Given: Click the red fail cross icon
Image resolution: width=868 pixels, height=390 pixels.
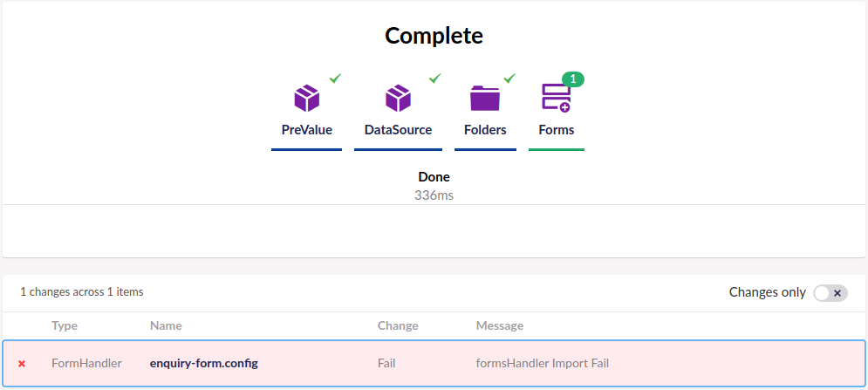Looking at the screenshot, I should [x=22, y=363].
